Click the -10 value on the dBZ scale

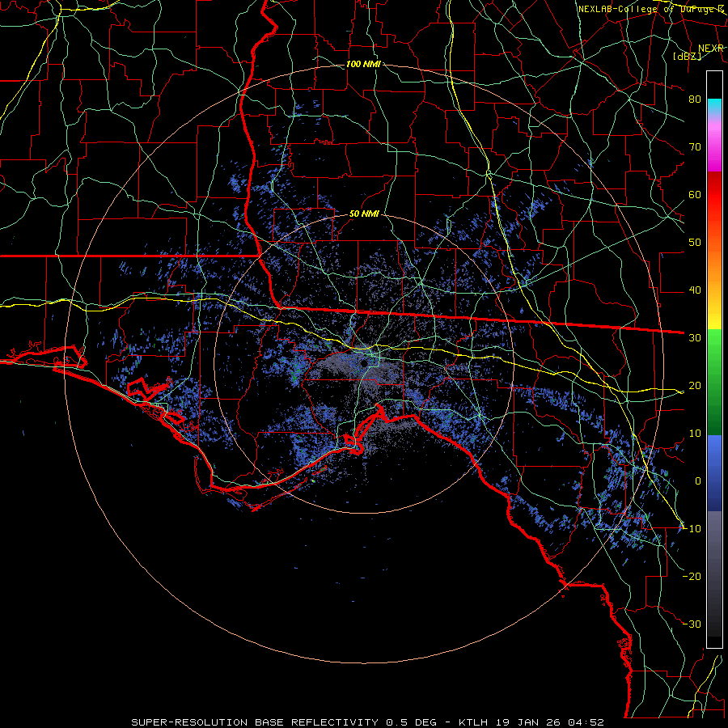(692, 529)
